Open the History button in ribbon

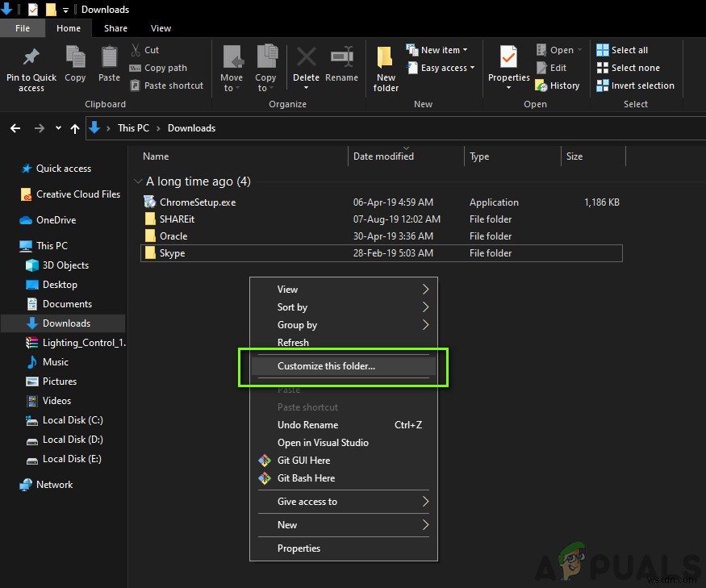click(x=557, y=85)
